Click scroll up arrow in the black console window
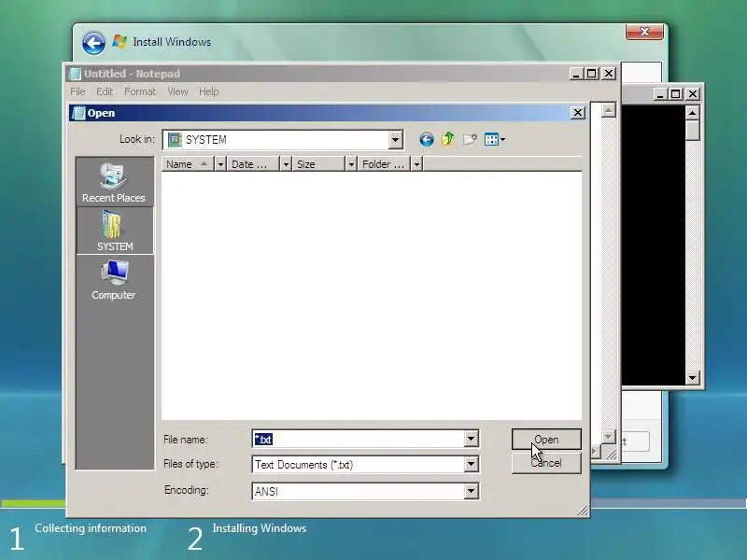This screenshot has width=747, height=560. (x=692, y=112)
